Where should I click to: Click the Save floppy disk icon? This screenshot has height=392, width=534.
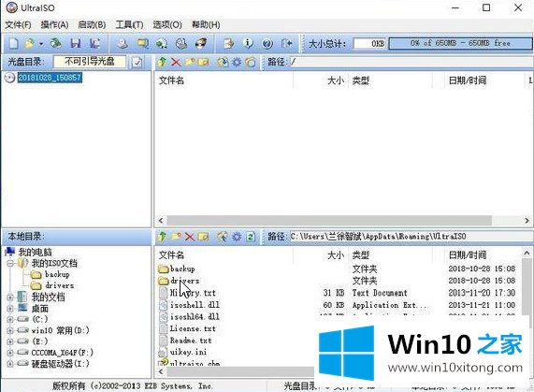[x=75, y=44]
